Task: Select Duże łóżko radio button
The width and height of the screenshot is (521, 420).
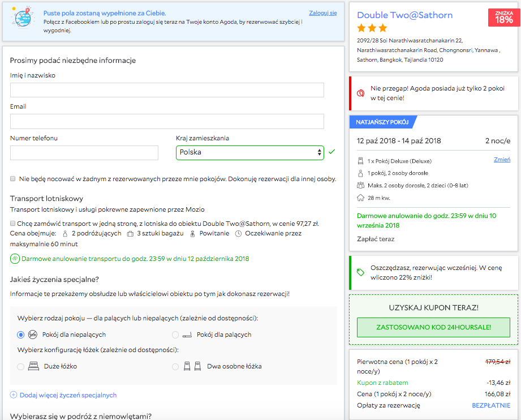Action: pos(20,366)
